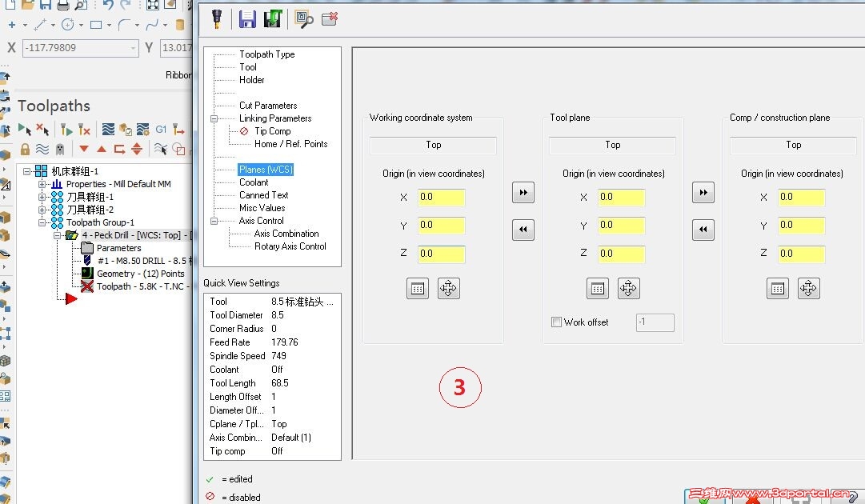The image size is (865, 504).
Task: Move insert arrow down one item
Action: tap(84, 148)
